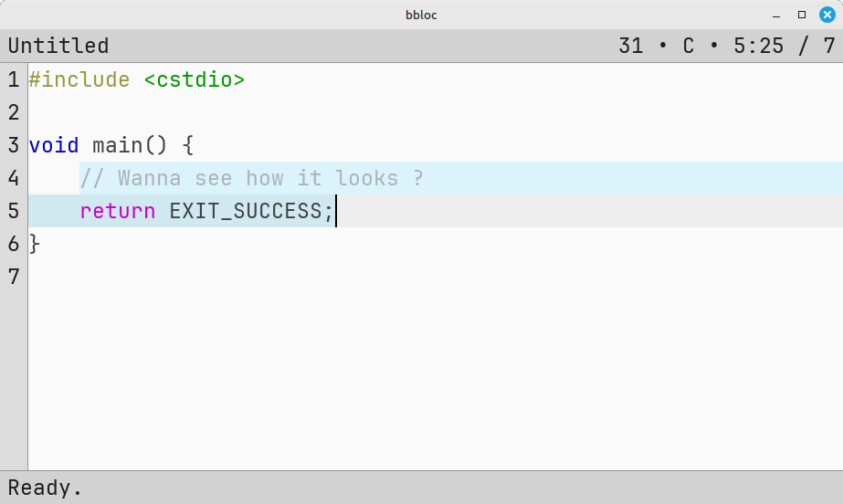Image resolution: width=843 pixels, height=504 pixels.
Task: Click line number 1 in the gutter
Action: [14, 79]
